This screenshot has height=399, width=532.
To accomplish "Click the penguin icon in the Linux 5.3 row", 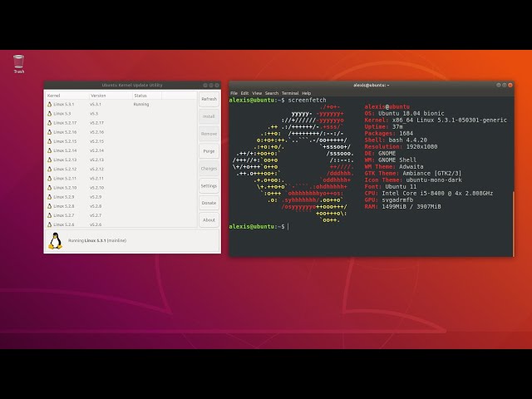I will pyautogui.click(x=50, y=114).
